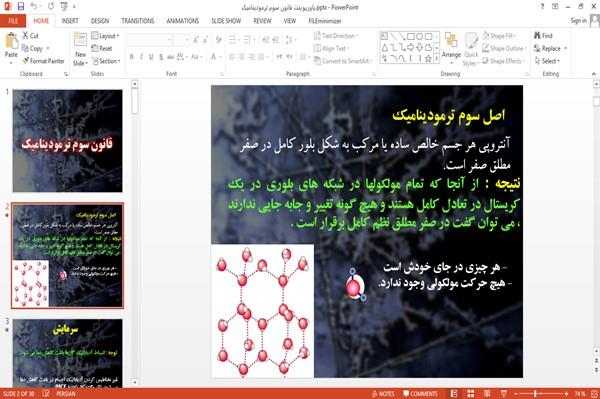Image resolution: width=600 pixels, height=399 pixels.
Task: Click zoom in plus button
Action: click(x=566, y=393)
